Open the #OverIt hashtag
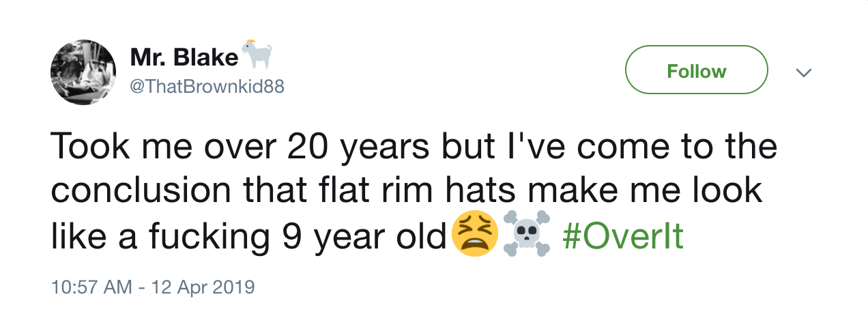The height and width of the screenshot is (314, 868). pos(623,235)
